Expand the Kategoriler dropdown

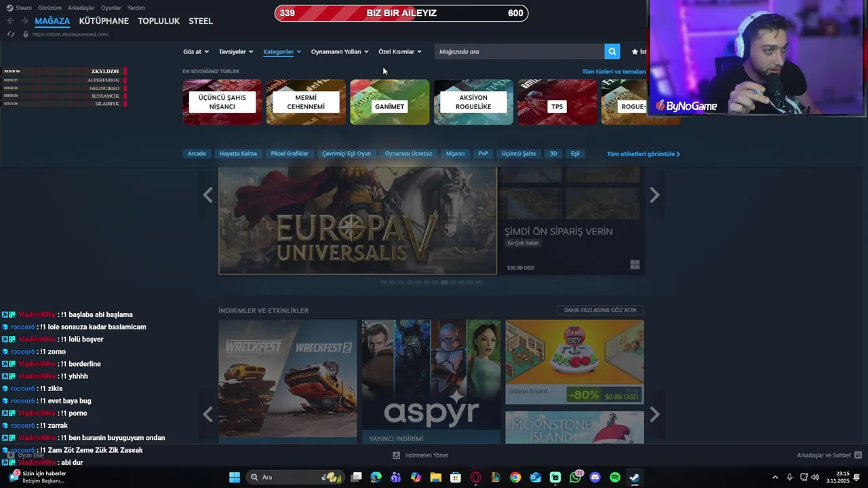282,52
